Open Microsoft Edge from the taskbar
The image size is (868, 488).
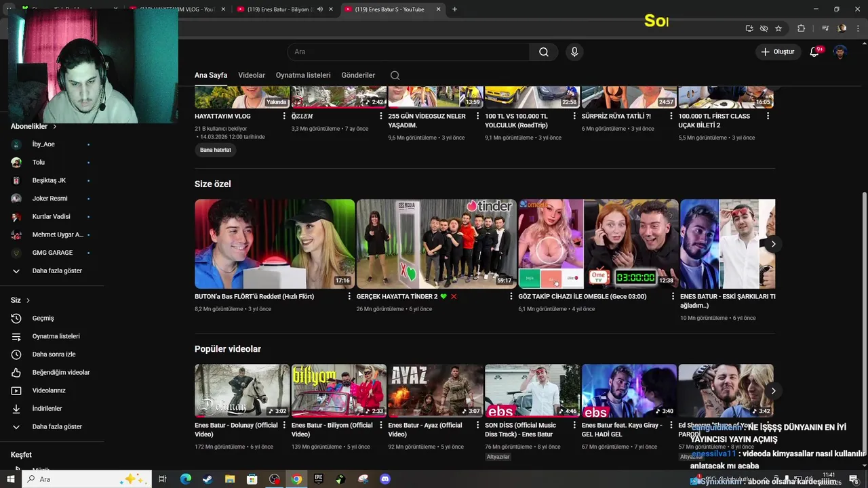point(185,479)
